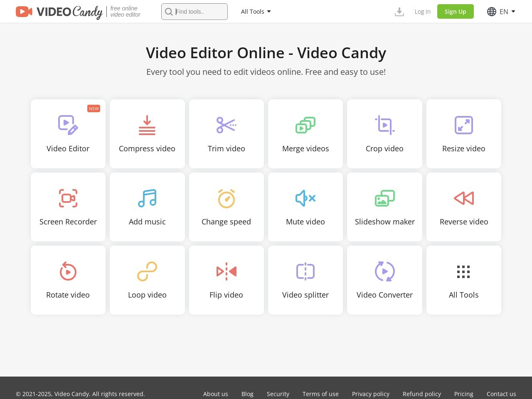Open the Mute video tool
This screenshot has height=399, width=532.
tap(305, 207)
